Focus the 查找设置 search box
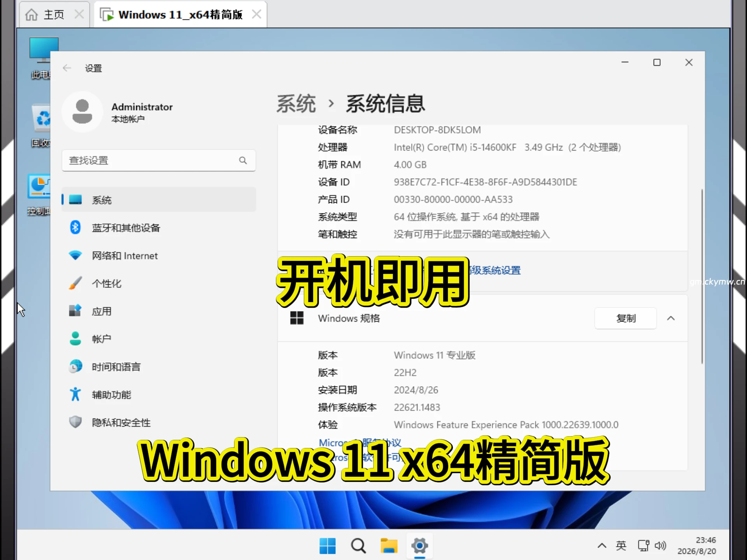The width and height of the screenshot is (747, 560). click(x=159, y=160)
